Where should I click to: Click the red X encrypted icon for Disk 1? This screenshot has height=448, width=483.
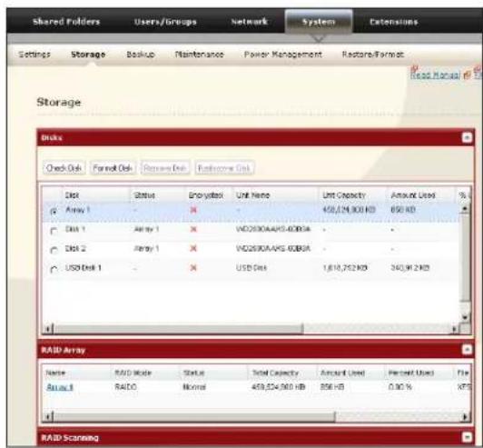(x=193, y=229)
